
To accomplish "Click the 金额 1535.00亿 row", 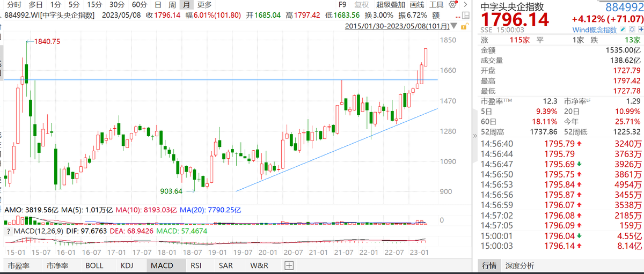I will pos(560,49).
